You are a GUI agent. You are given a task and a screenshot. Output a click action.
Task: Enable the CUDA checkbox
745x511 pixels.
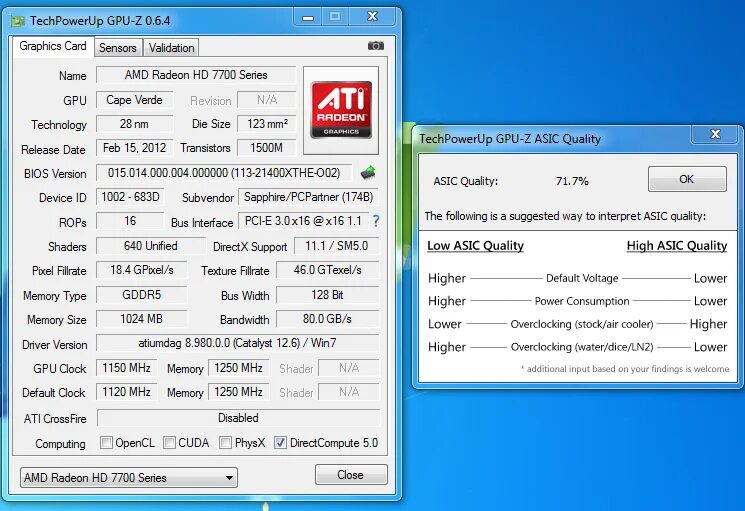click(x=169, y=443)
